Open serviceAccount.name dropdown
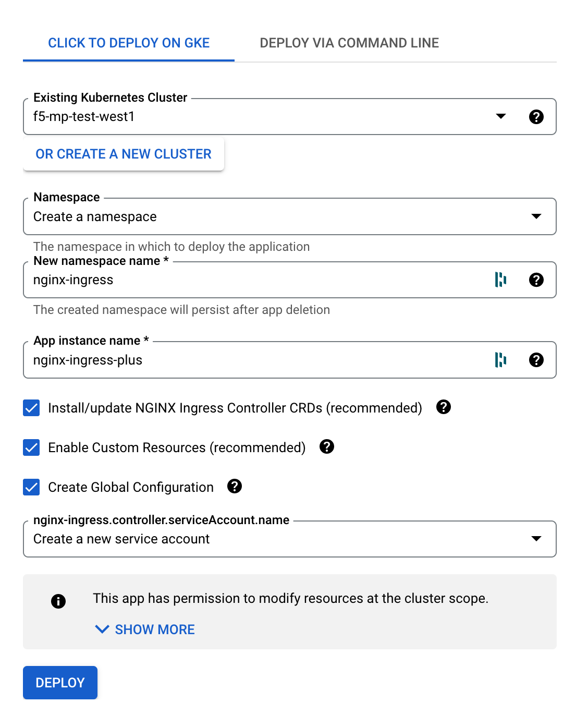The width and height of the screenshot is (588, 727). pos(290,539)
